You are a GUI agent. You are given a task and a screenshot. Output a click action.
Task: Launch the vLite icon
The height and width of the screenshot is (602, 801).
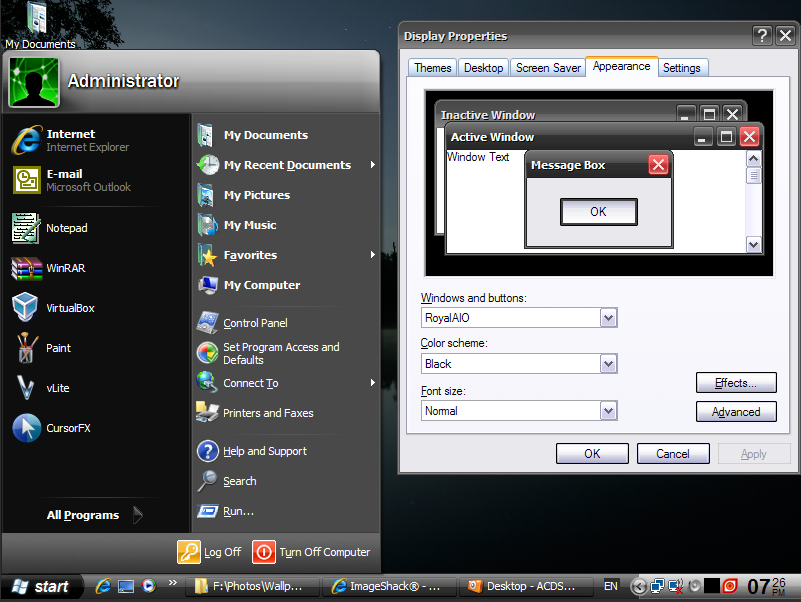click(26, 387)
